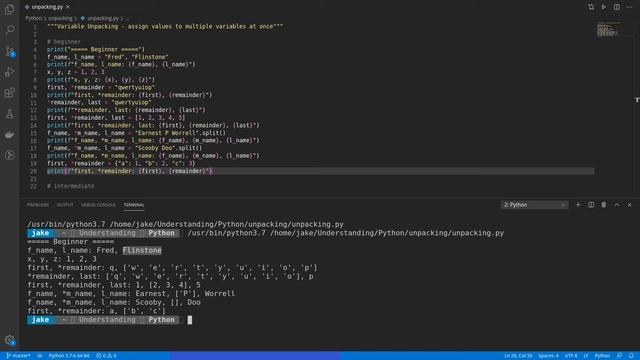640x360 pixels.
Task: Switch to the Output panel tab
Action: click(x=65, y=205)
